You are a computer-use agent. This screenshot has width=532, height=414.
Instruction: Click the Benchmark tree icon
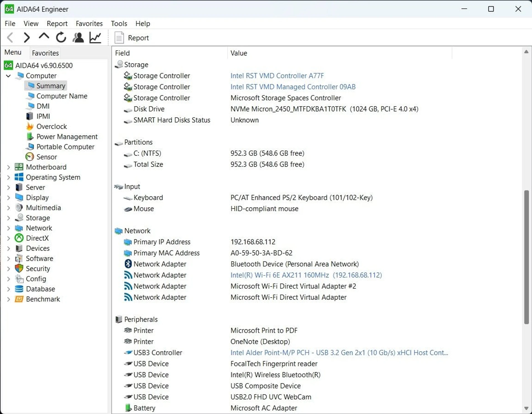click(x=19, y=299)
